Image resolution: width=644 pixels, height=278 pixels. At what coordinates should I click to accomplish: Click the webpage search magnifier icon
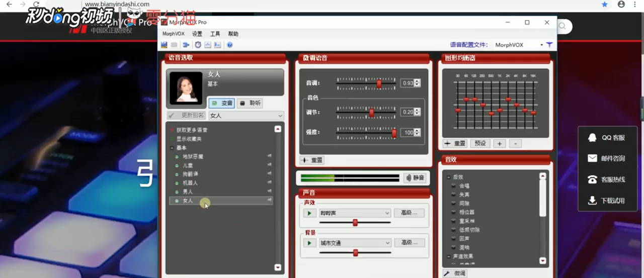click(562, 26)
